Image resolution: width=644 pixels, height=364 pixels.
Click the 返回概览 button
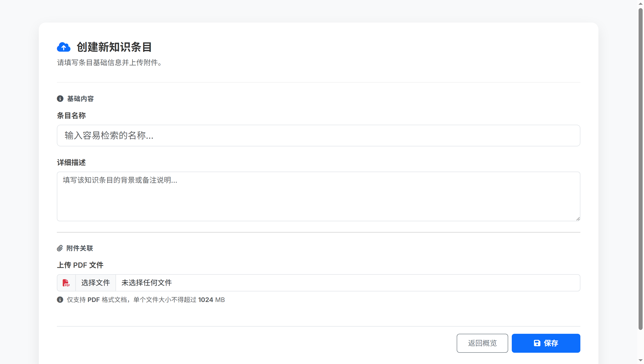(x=482, y=343)
